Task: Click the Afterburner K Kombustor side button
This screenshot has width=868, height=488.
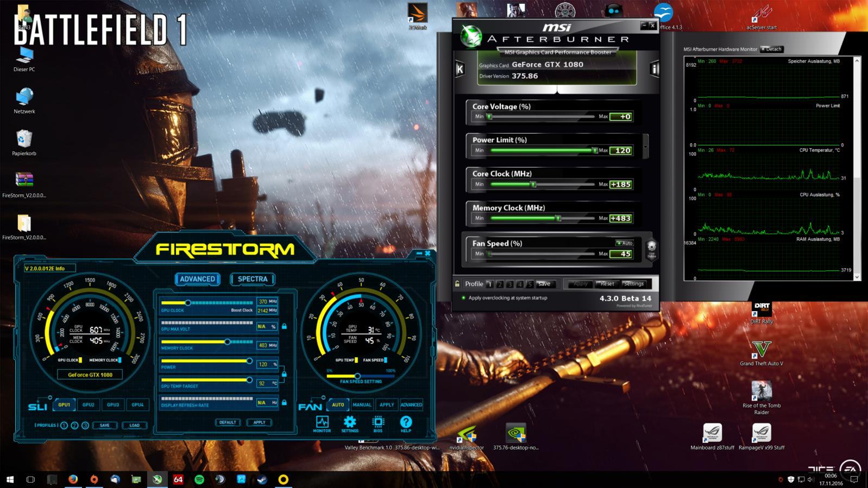Action: pos(460,69)
